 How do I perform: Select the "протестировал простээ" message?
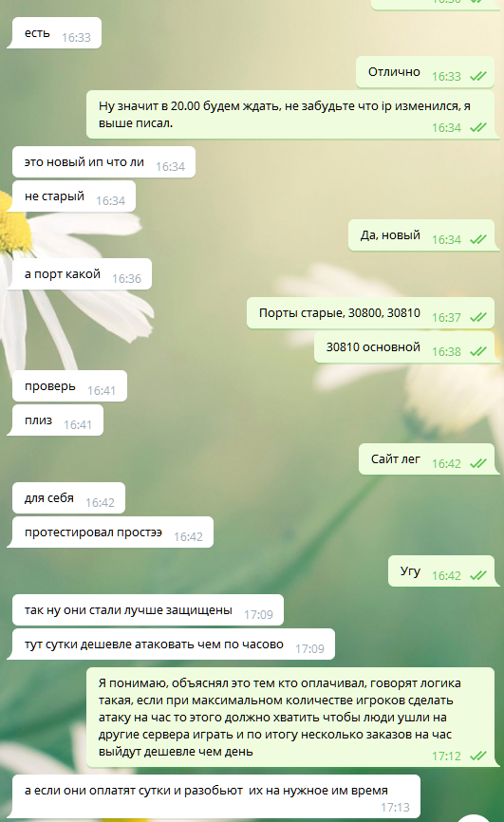(x=111, y=532)
